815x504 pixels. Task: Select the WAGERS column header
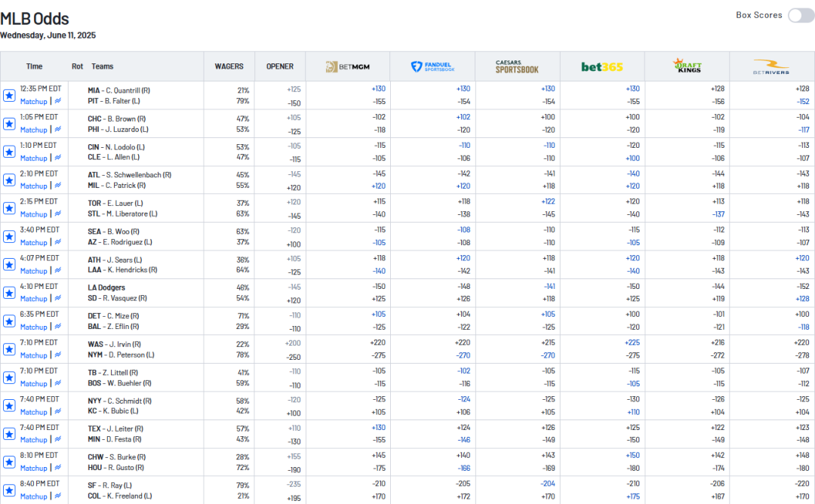pyautogui.click(x=229, y=66)
